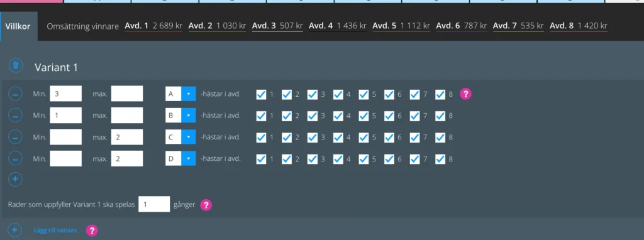
Task: Focus the max field of the A-hästar row
Action: pos(127,94)
